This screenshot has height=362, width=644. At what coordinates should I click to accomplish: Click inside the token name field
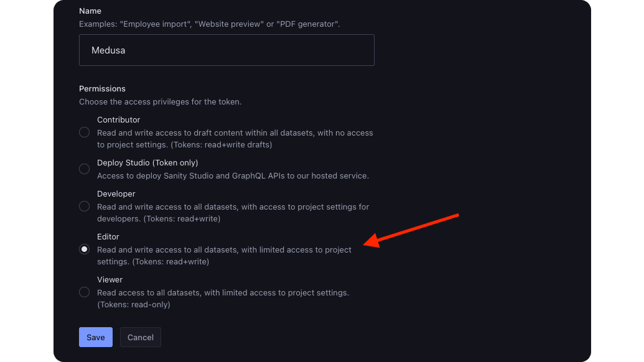[x=226, y=50]
